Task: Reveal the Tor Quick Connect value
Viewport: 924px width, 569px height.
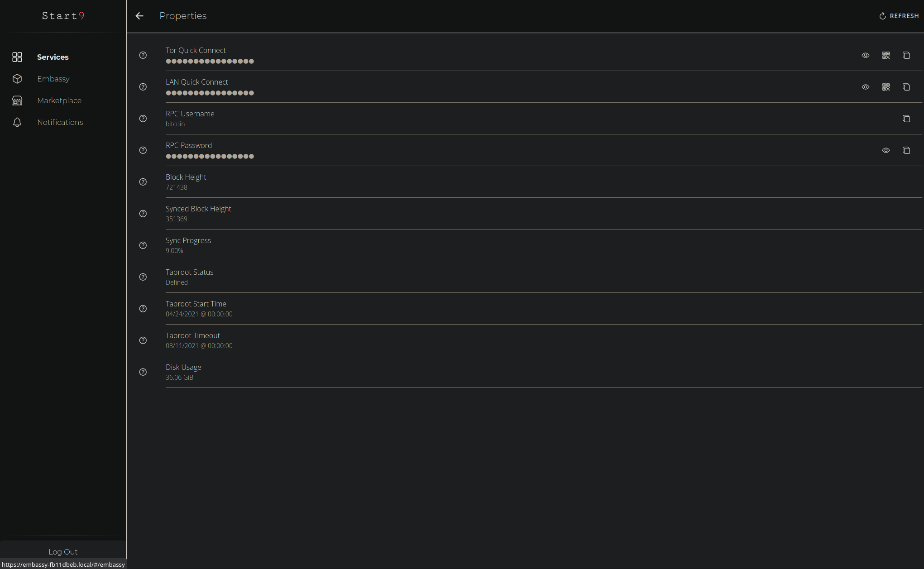Action: pyautogui.click(x=865, y=55)
